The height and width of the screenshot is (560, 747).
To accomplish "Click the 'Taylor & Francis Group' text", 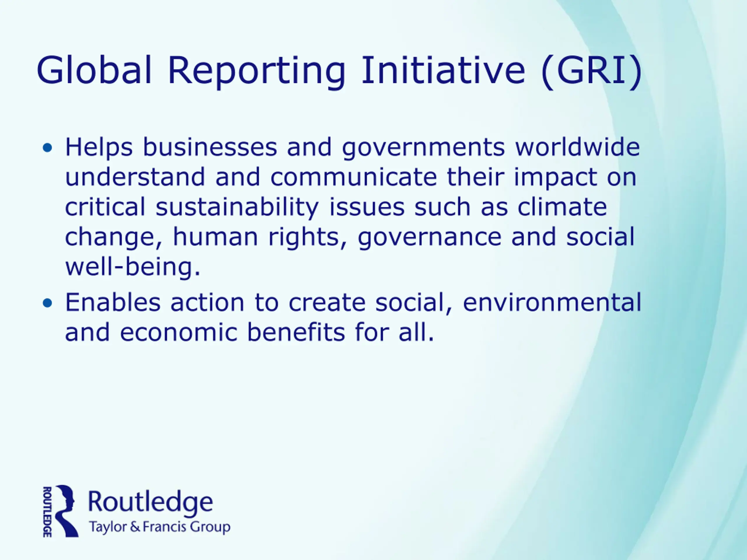I will 159,527.
